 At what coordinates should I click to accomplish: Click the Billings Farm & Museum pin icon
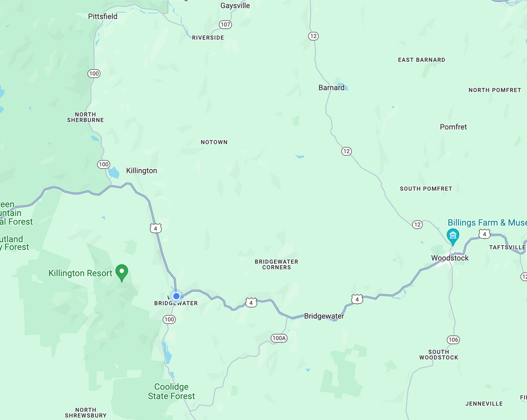453,236
